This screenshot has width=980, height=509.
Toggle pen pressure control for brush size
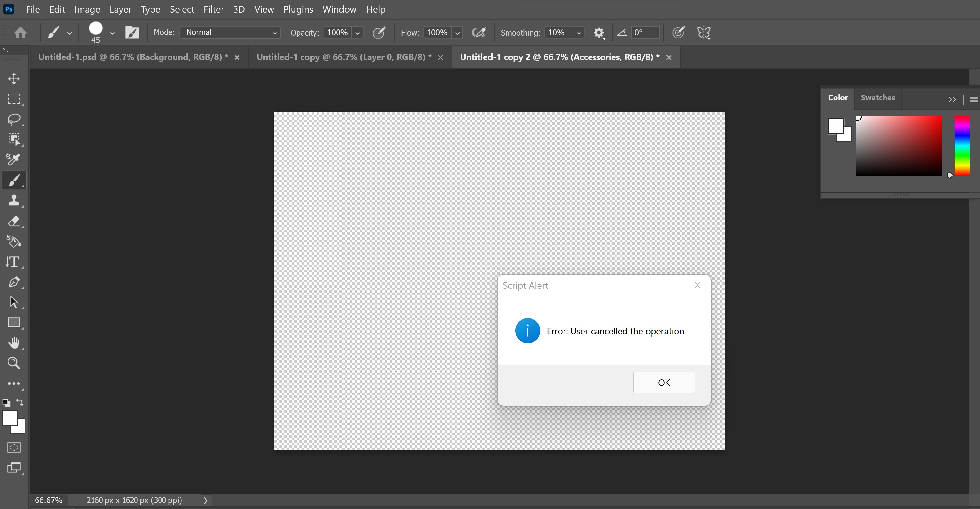[x=679, y=32]
